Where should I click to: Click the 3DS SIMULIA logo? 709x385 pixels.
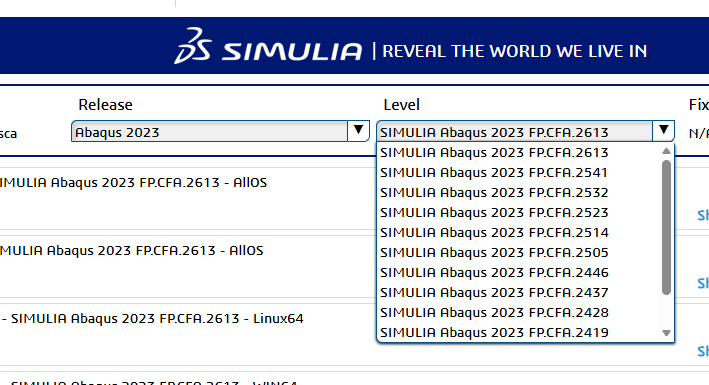268,46
